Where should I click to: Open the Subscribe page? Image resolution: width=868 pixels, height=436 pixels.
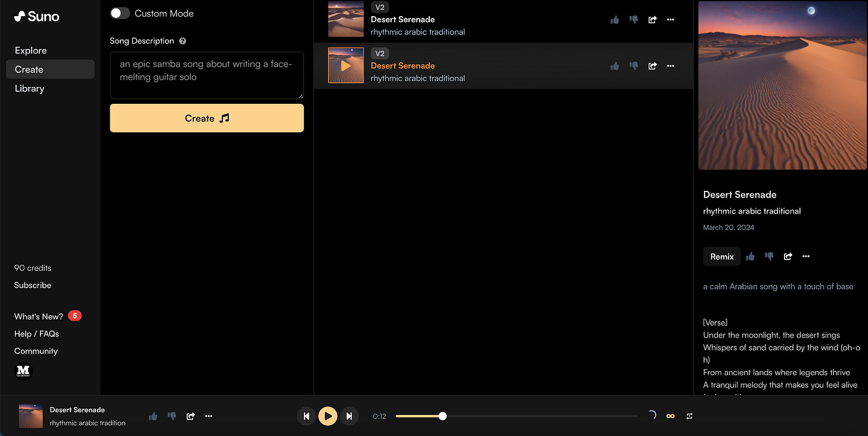(32, 285)
